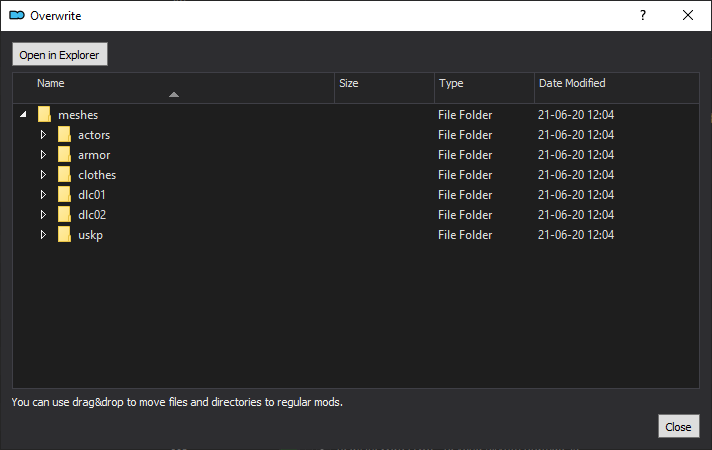Click the actors folder icon
The image size is (712, 450).
click(64, 134)
